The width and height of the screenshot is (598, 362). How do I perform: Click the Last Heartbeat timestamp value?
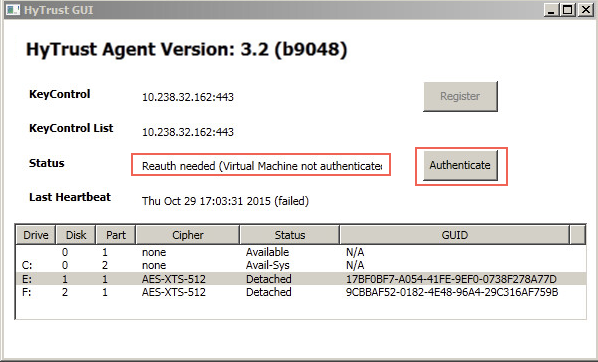click(x=225, y=201)
